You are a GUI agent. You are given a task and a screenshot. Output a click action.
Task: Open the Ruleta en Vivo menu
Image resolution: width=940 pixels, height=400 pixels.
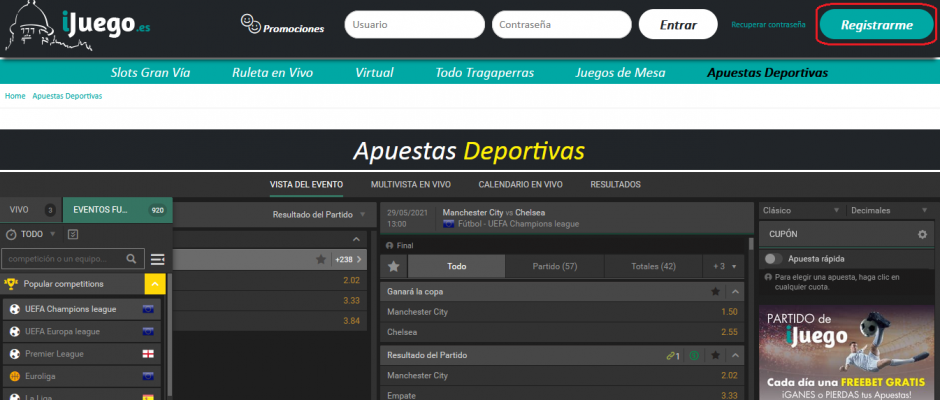click(x=273, y=73)
